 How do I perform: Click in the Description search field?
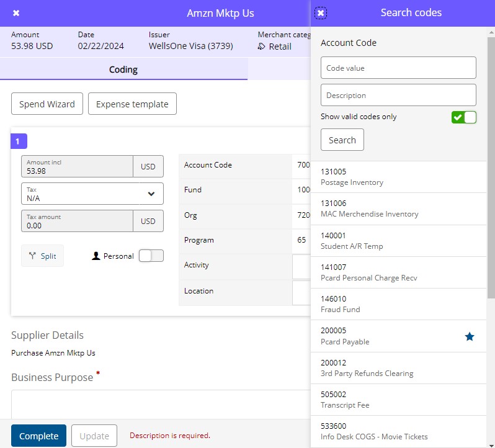(x=398, y=95)
